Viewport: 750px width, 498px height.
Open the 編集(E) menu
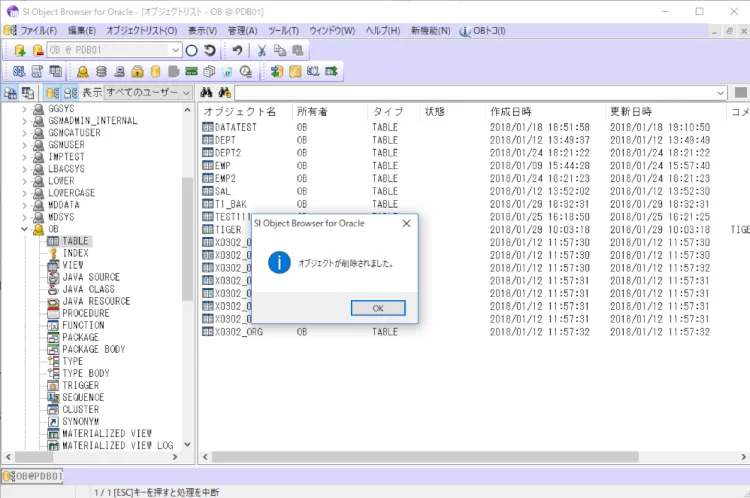point(82,31)
